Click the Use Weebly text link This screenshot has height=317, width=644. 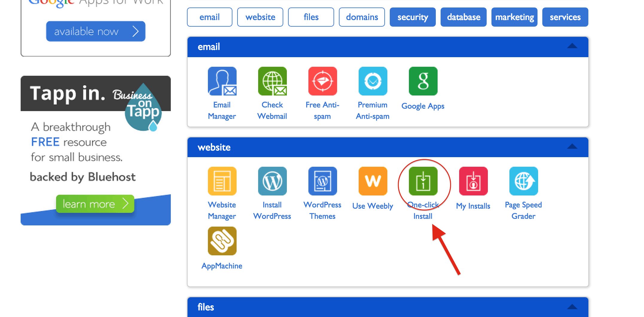coord(373,206)
